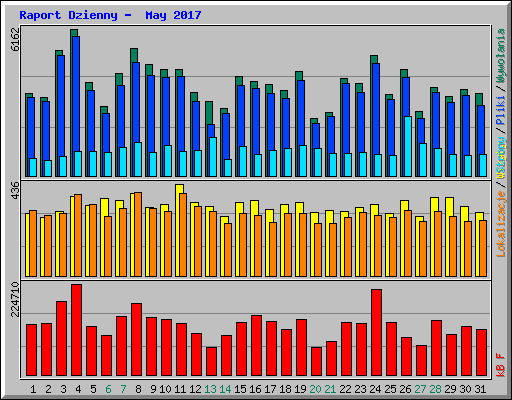Click the orange sites bar for day 4

pyautogui.click(x=78, y=235)
